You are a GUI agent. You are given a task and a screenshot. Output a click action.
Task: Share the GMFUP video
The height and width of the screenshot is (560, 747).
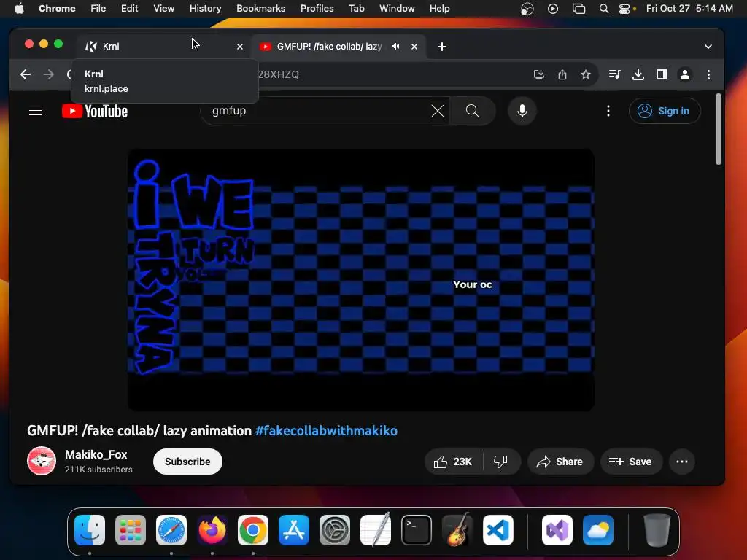560,462
